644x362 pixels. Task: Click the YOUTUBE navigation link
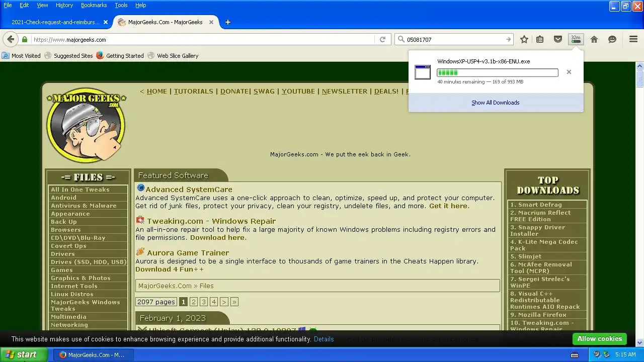pyautogui.click(x=298, y=91)
